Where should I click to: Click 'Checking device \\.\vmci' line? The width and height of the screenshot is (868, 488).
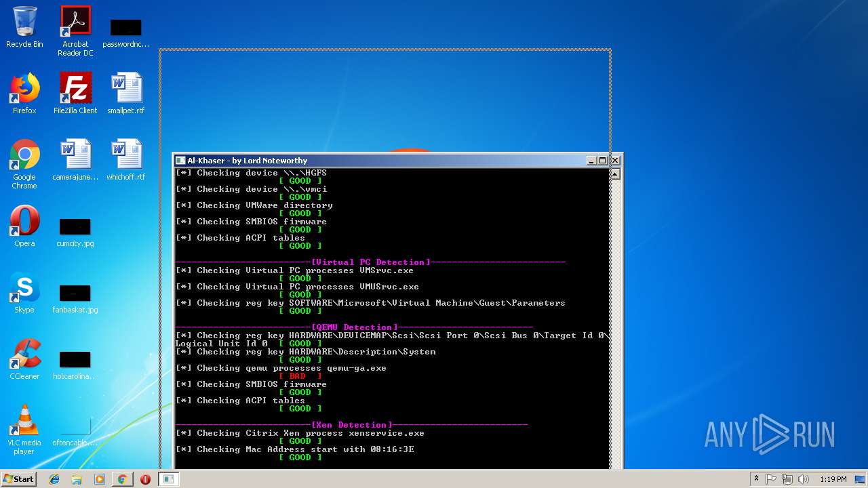pyautogui.click(x=251, y=189)
